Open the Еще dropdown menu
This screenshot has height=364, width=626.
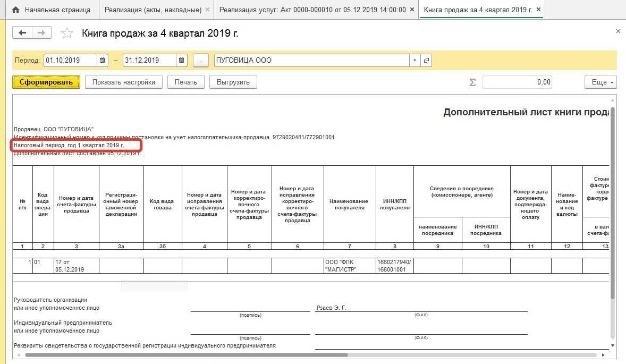[x=600, y=82]
